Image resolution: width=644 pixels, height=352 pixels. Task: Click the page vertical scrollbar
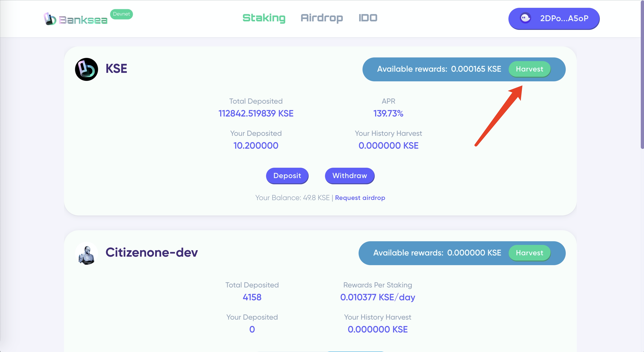click(642, 75)
